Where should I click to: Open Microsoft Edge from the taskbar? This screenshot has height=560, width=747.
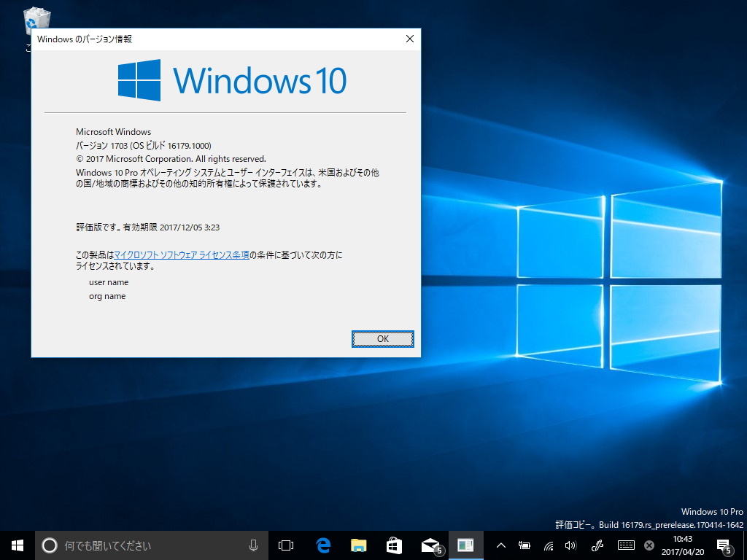coord(321,545)
